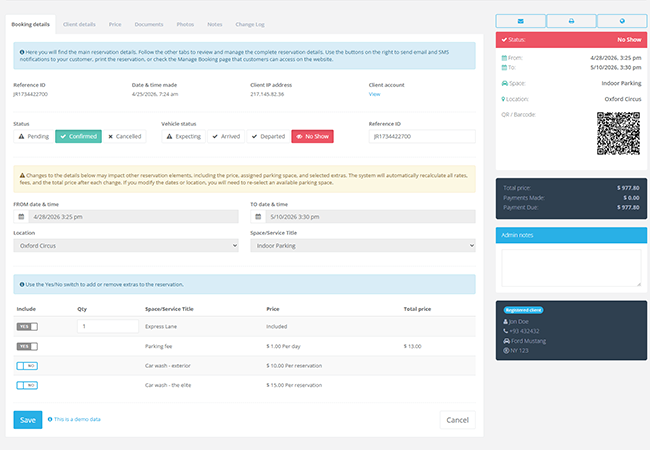This screenshot has height=450, width=650.
Task: Click the Car wash - exterior price text
Action: 294,366
